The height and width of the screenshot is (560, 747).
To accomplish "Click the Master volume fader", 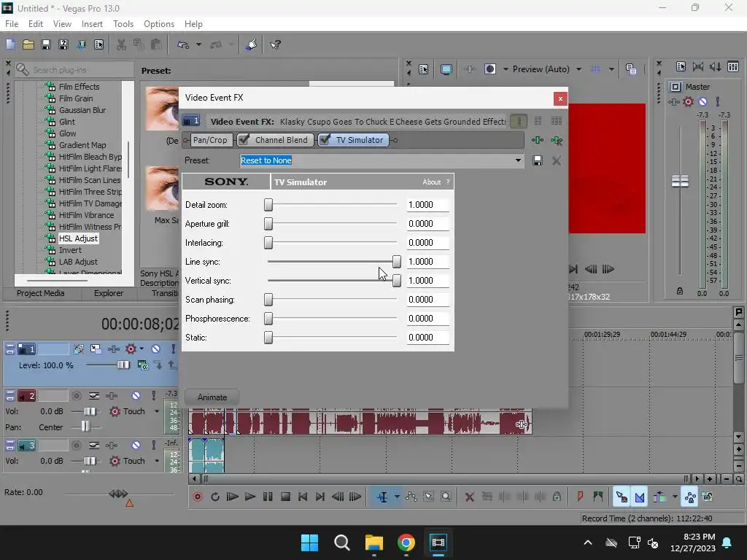I will (x=680, y=181).
